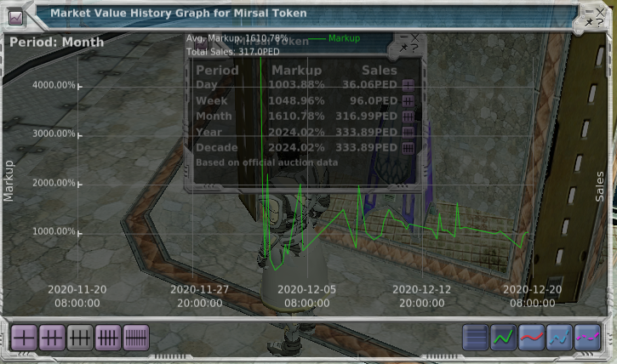The height and width of the screenshot is (364, 617).
Task: Click the Total Sales: 317.0PED text
Action: (232, 52)
